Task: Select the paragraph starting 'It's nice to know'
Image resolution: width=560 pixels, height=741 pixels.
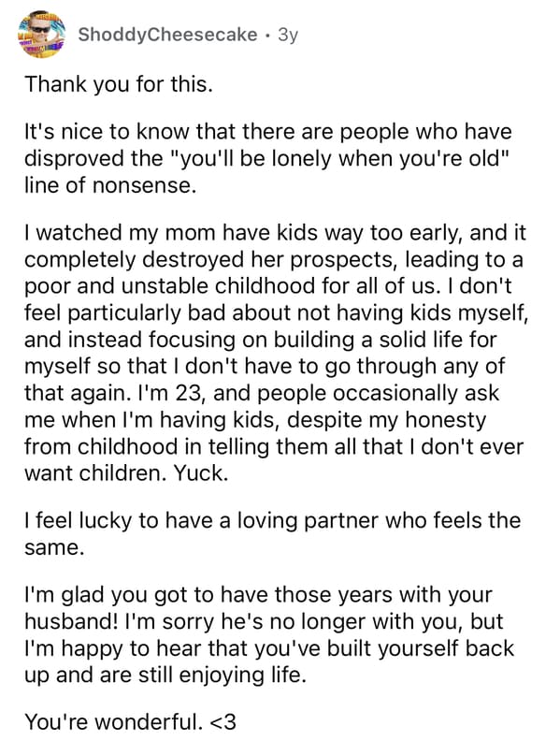Action: pos(268,158)
